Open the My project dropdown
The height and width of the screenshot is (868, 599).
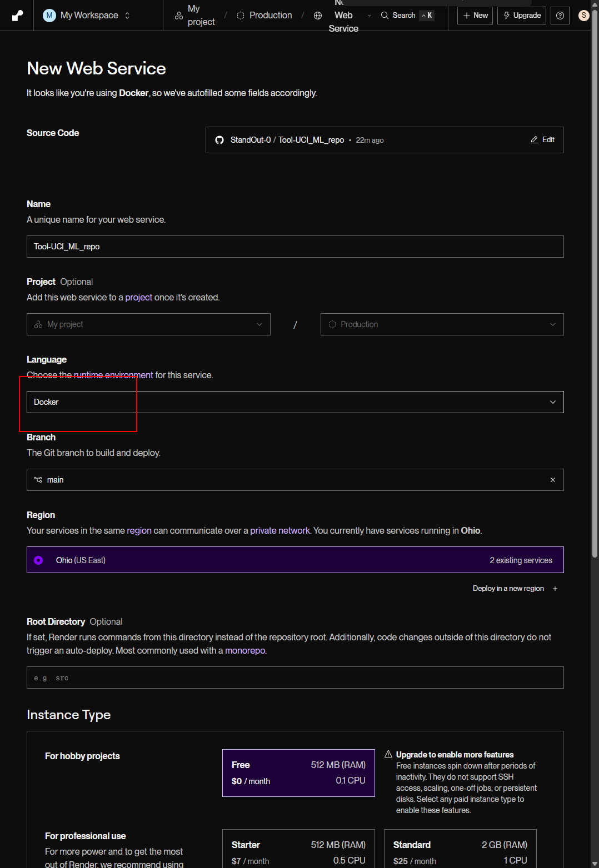[148, 324]
